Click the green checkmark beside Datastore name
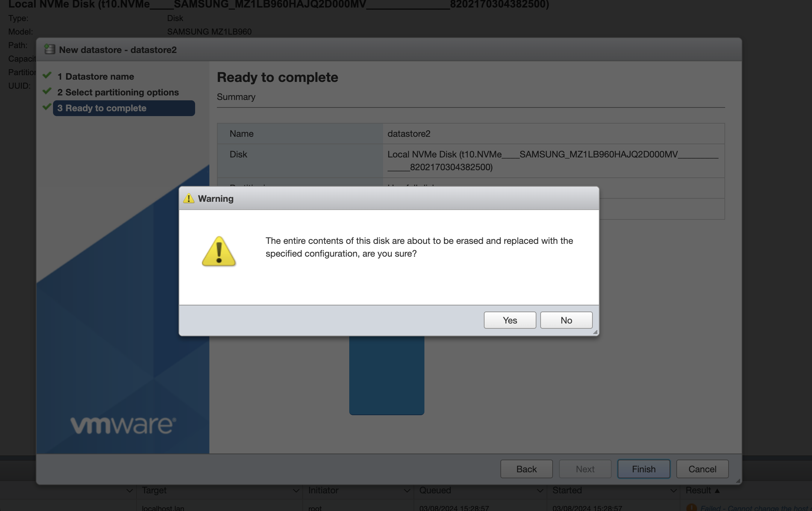The image size is (812, 511). tap(47, 76)
